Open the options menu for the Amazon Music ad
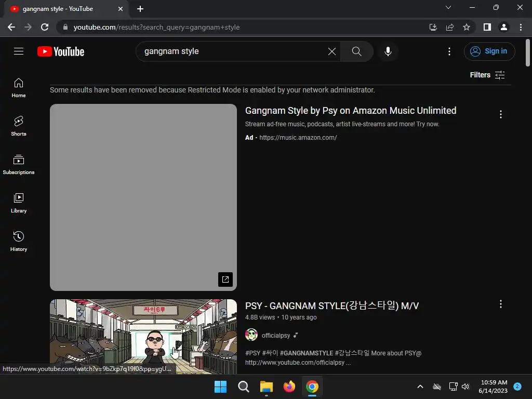Image resolution: width=532 pixels, height=399 pixels. pos(500,114)
